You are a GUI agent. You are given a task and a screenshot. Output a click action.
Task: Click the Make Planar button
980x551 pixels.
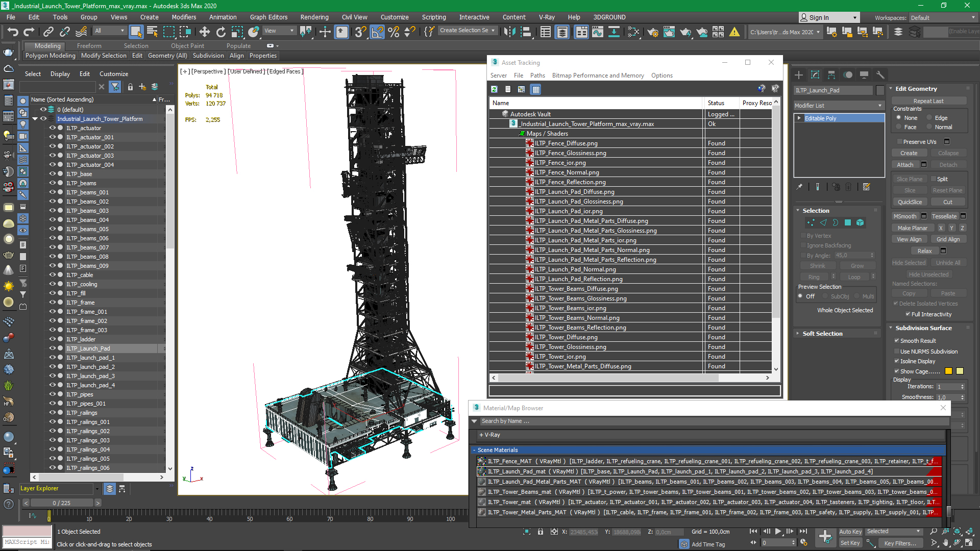pyautogui.click(x=913, y=228)
